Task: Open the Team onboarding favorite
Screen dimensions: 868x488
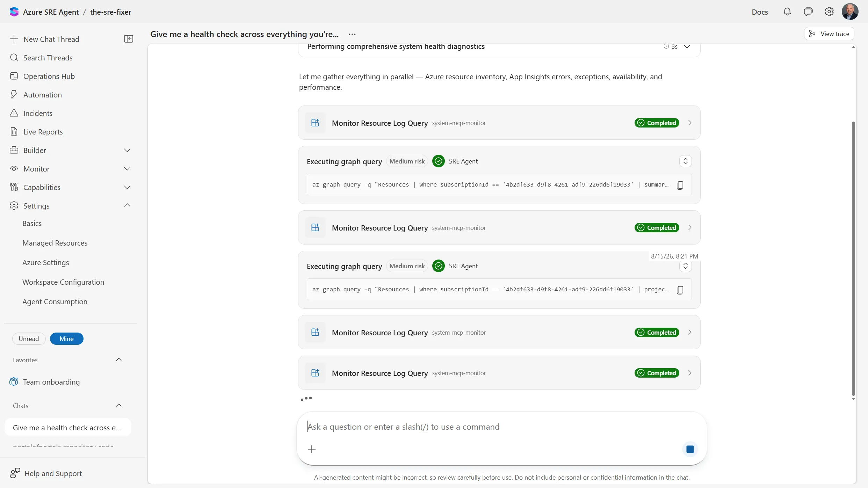Action: (51, 382)
